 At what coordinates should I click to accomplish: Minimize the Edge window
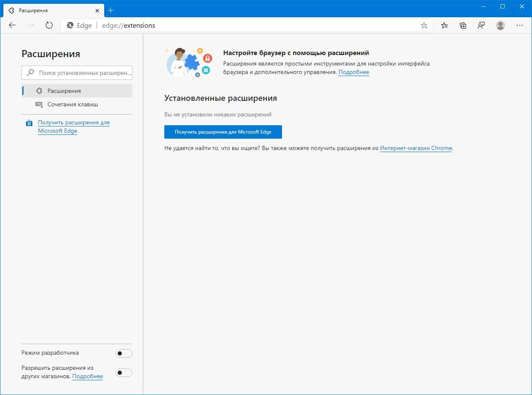tap(483, 6)
